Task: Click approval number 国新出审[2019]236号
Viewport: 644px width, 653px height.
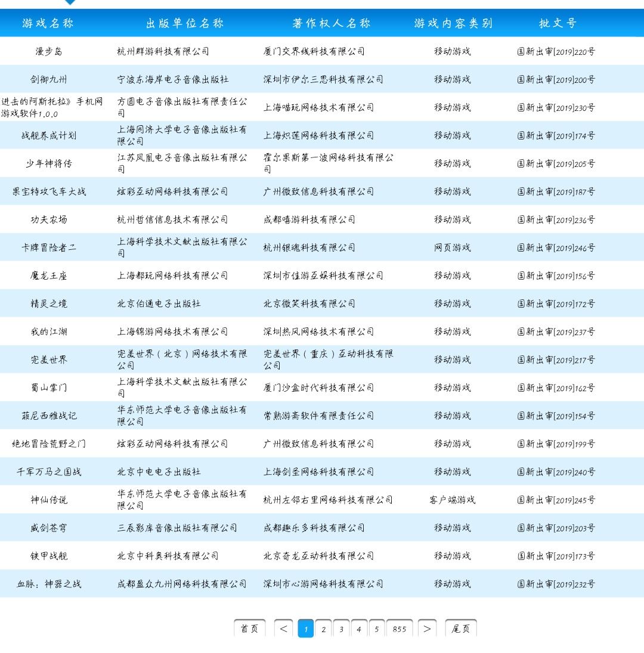Action: [x=556, y=219]
